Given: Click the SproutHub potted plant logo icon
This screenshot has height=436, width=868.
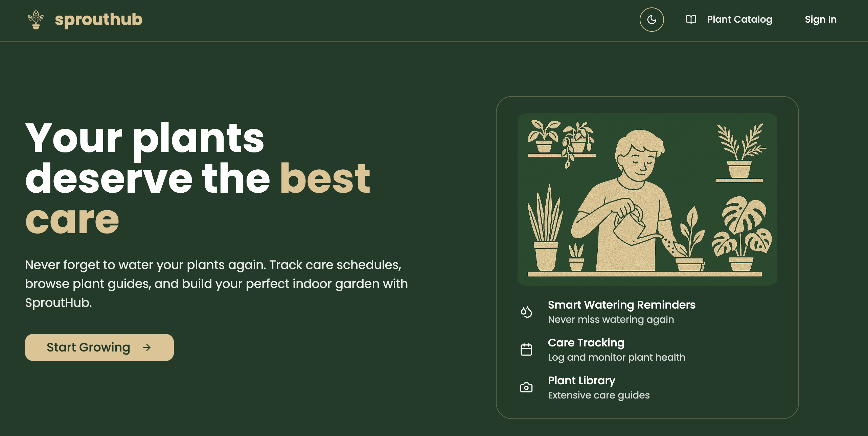Looking at the screenshot, I should 36,20.
